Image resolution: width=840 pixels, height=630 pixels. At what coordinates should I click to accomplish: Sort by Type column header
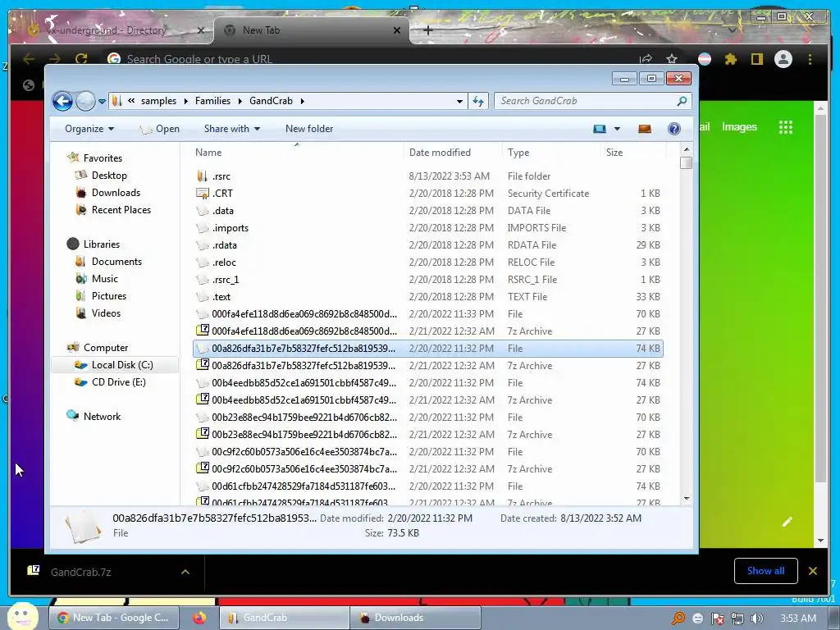tap(518, 152)
